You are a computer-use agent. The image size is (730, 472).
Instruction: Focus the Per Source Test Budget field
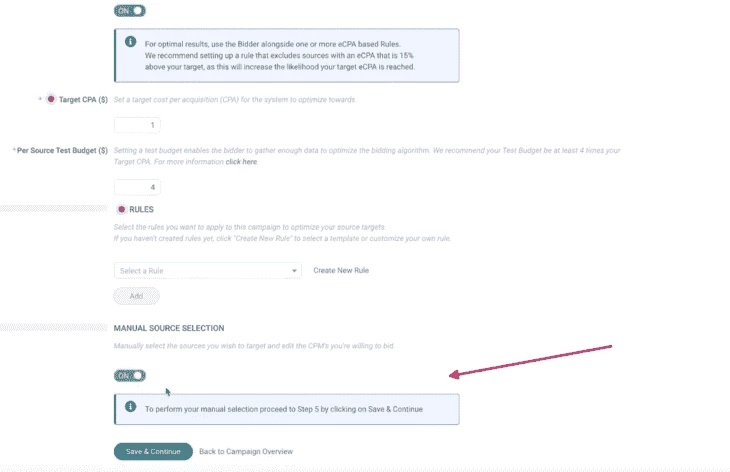(137, 187)
